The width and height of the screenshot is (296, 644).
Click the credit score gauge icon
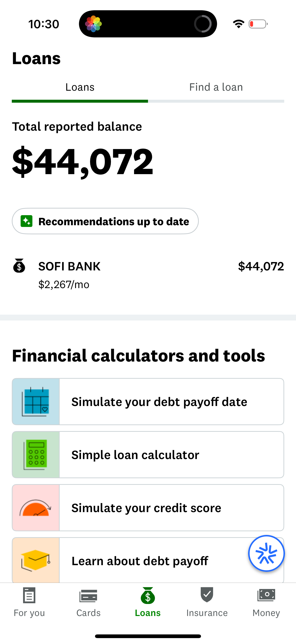pyautogui.click(x=36, y=507)
